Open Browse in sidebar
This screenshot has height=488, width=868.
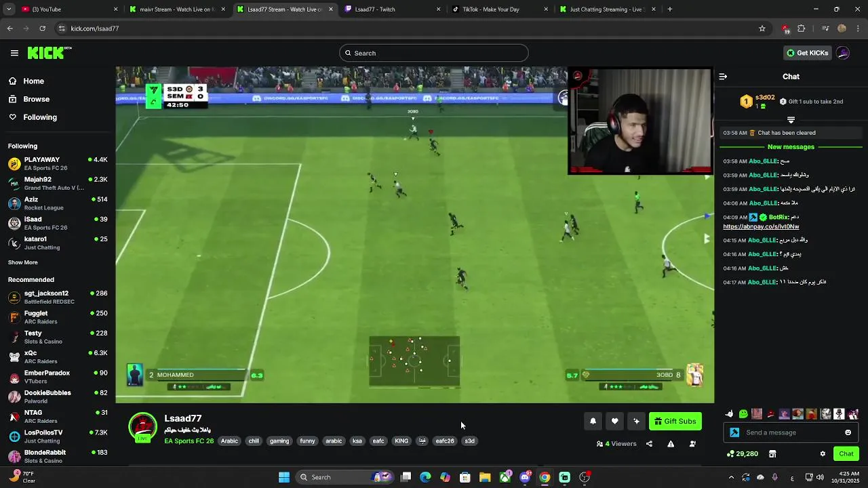[x=36, y=99]
